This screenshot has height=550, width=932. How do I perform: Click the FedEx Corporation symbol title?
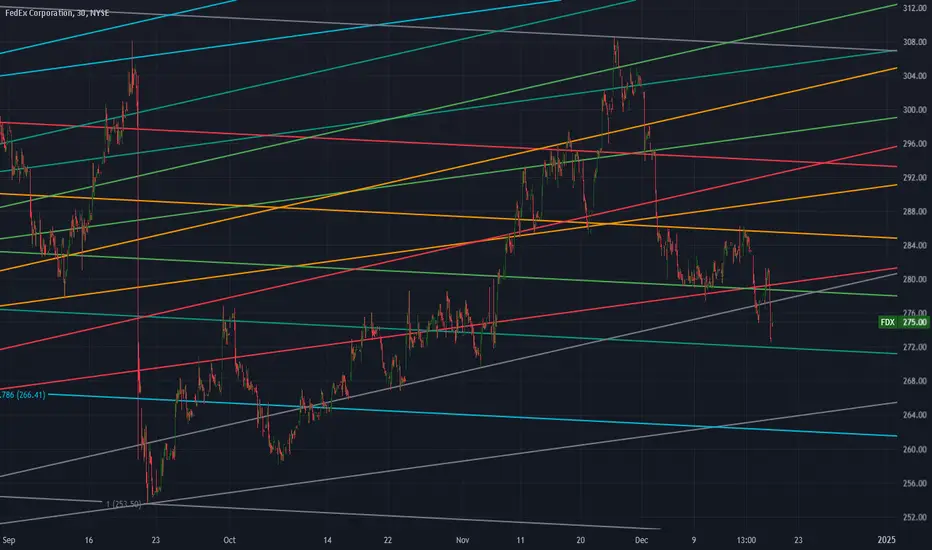coord(57,12)
